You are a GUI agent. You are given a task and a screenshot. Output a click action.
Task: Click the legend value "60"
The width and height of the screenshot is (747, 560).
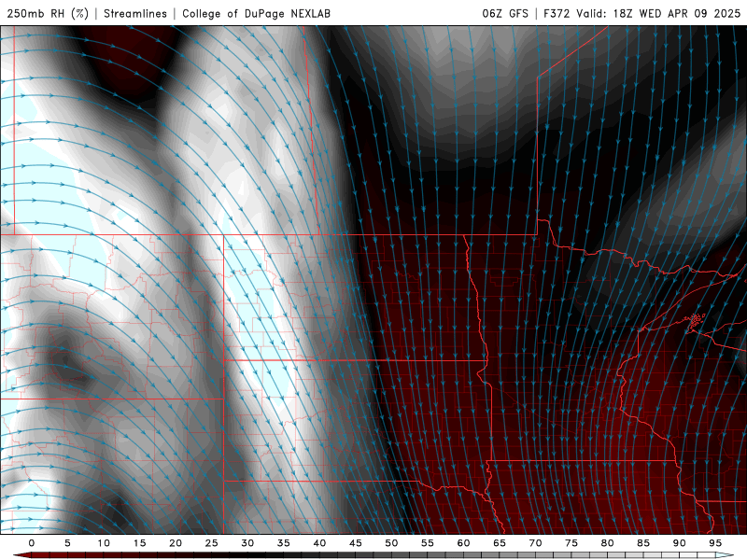(463, 543)
